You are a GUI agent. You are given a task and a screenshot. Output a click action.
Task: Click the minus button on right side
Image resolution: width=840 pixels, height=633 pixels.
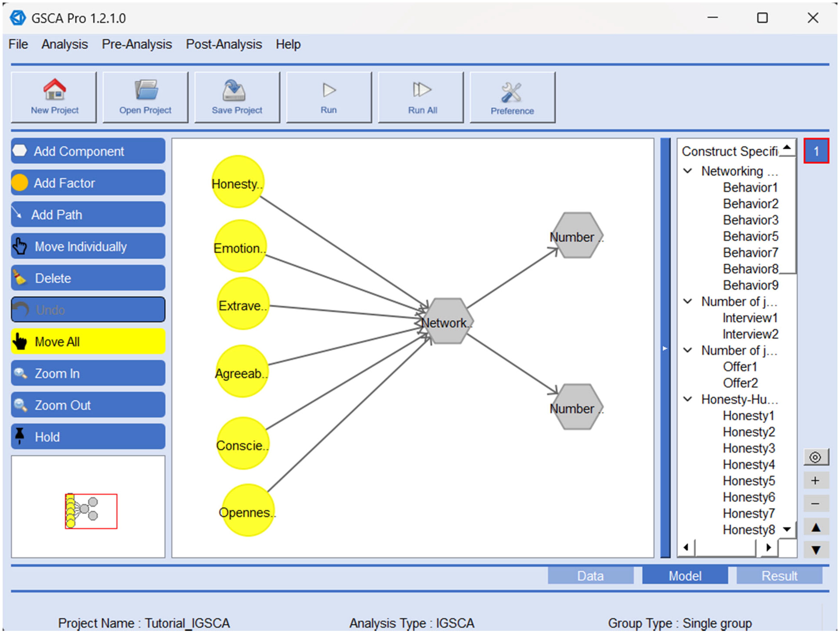(816, 503)
